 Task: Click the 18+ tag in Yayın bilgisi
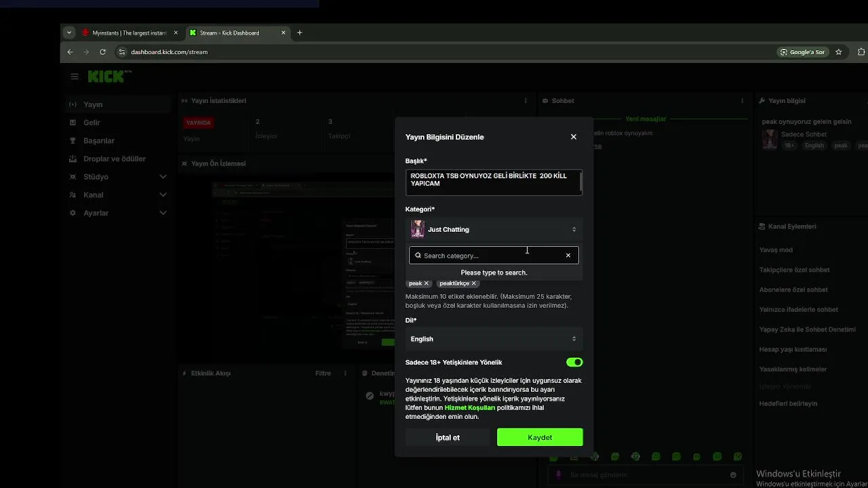[x=789, y=146]
